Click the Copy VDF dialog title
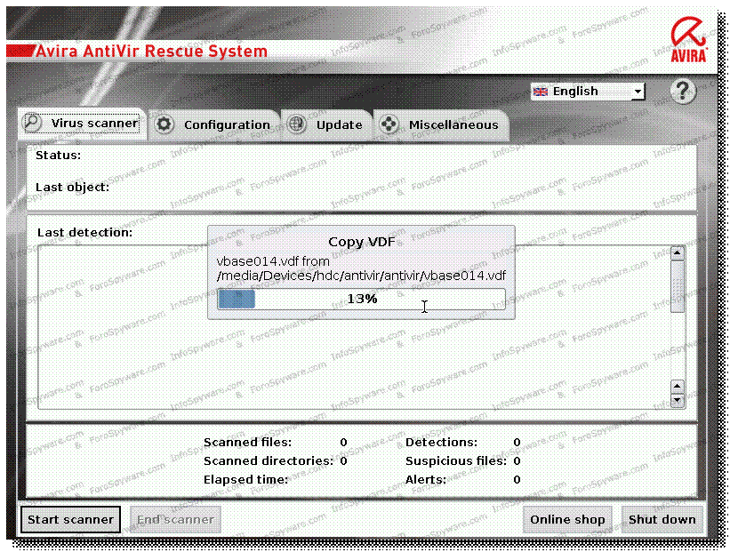Screen dimensions: 738x560 [362, 242]
